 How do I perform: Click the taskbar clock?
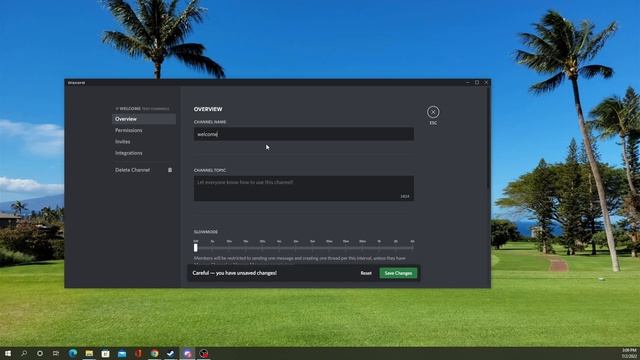click(629, 353)
